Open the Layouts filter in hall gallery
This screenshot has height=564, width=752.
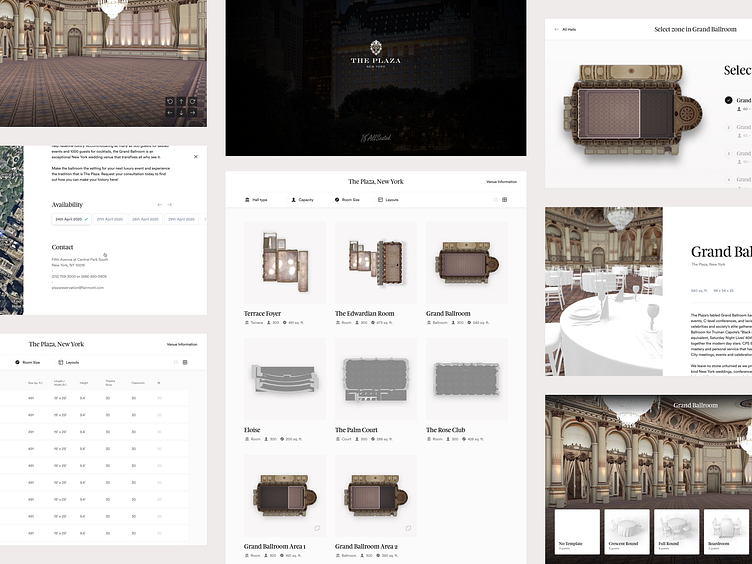click(388, 200)
